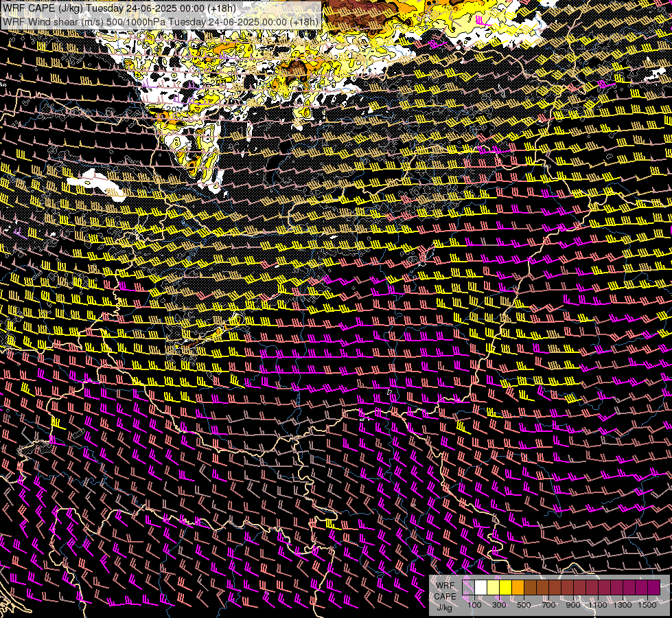Screen dimensions: 672x618
Task: Select the transparent legend swatch below 100
Action: 468,588
